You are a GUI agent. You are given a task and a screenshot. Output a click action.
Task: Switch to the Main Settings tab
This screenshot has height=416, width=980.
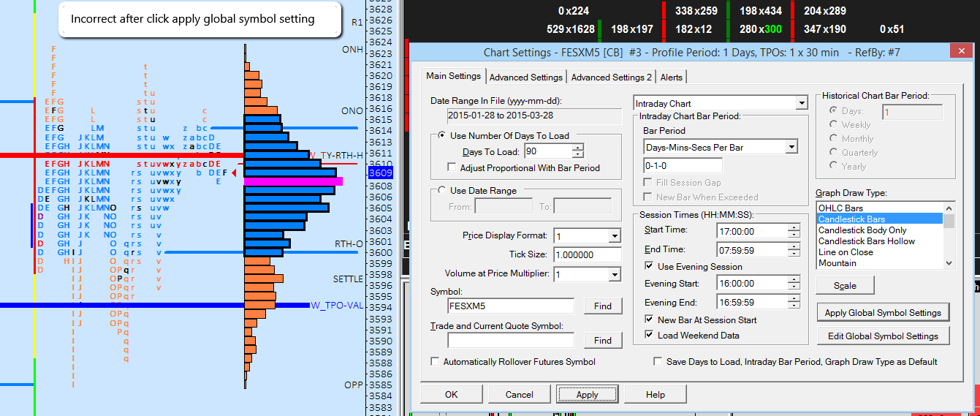coord(453,76)
